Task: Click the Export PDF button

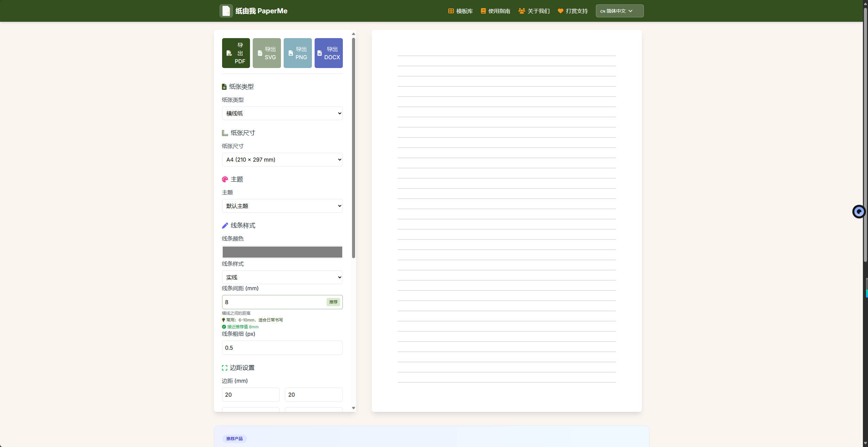Action: pyautogui.click(x=236, y=53)
